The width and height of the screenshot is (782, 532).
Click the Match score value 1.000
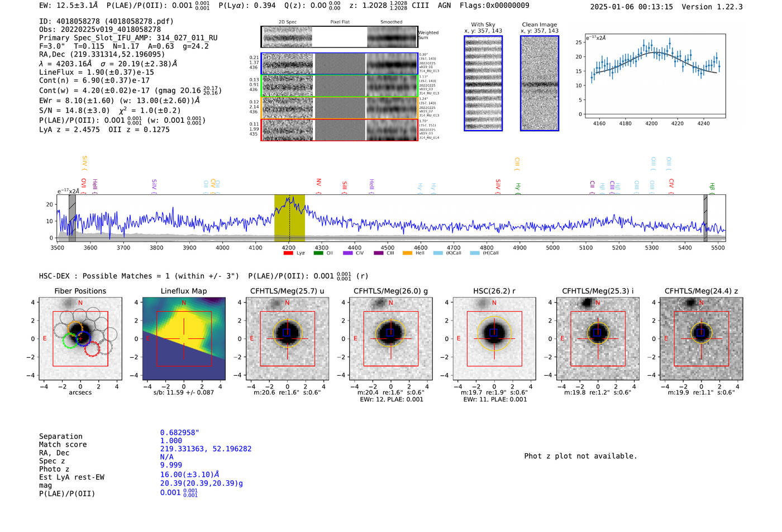pos(171,441)
